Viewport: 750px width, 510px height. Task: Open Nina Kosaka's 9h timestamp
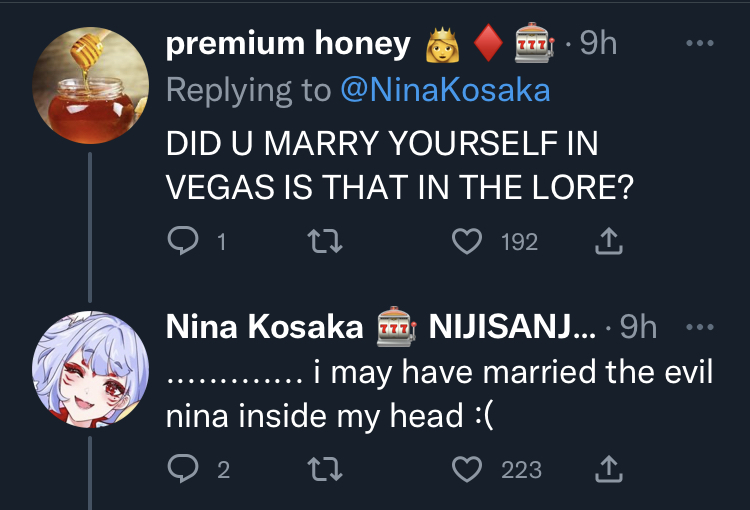click(639, 326)
